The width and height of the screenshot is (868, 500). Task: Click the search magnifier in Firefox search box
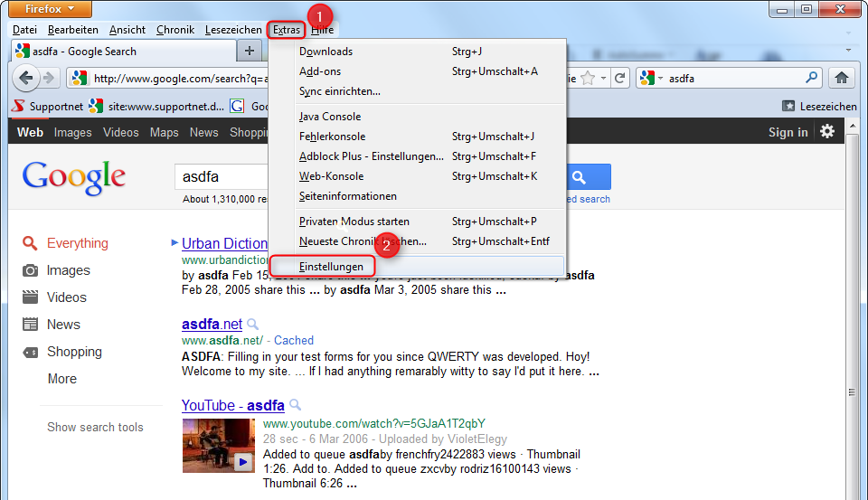point(812,78)
